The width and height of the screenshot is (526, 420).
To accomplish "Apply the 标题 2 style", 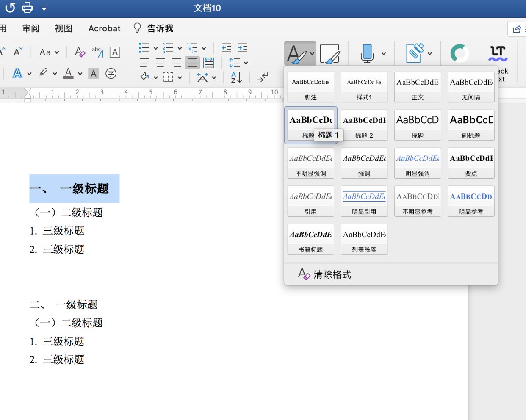I will (364, 125).
